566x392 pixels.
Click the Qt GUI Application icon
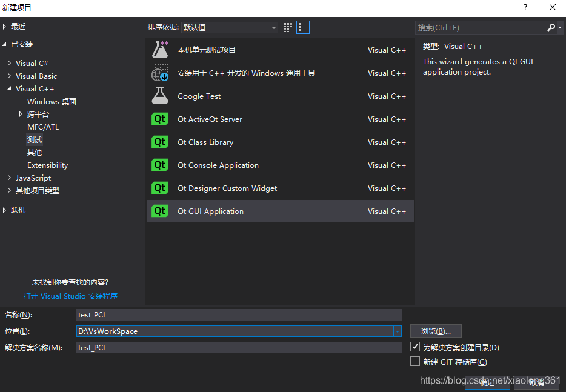pyautogui.click(x=160, y=211)
